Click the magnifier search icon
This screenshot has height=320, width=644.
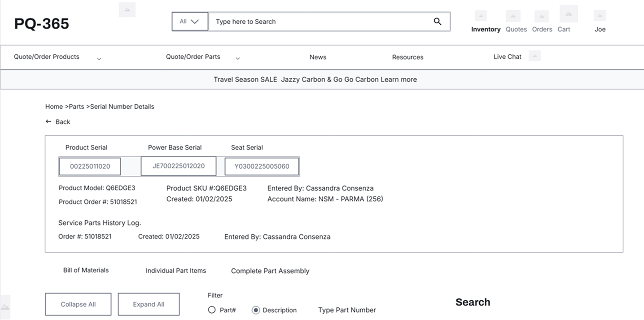point(438,22)
